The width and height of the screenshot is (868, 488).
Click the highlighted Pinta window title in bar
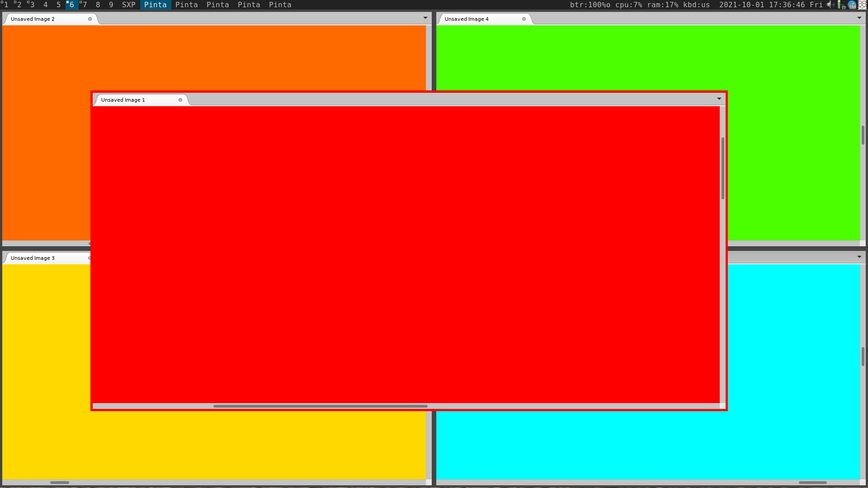pos(155,5)
